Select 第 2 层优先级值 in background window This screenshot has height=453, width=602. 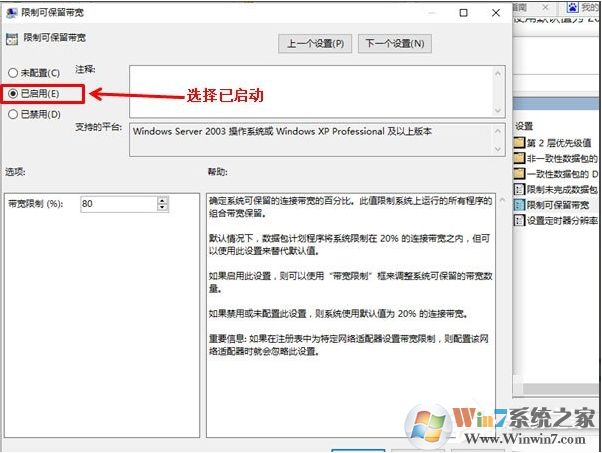(559, 143)
